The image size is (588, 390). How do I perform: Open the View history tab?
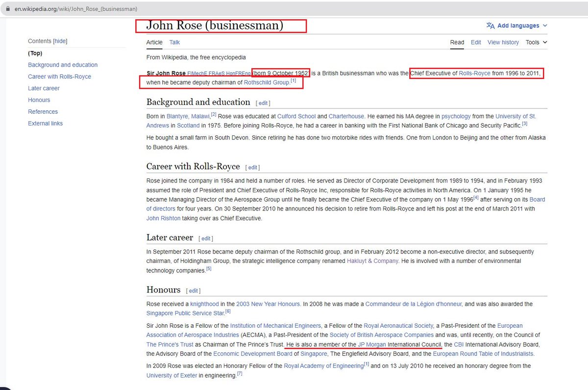(503, 42)
